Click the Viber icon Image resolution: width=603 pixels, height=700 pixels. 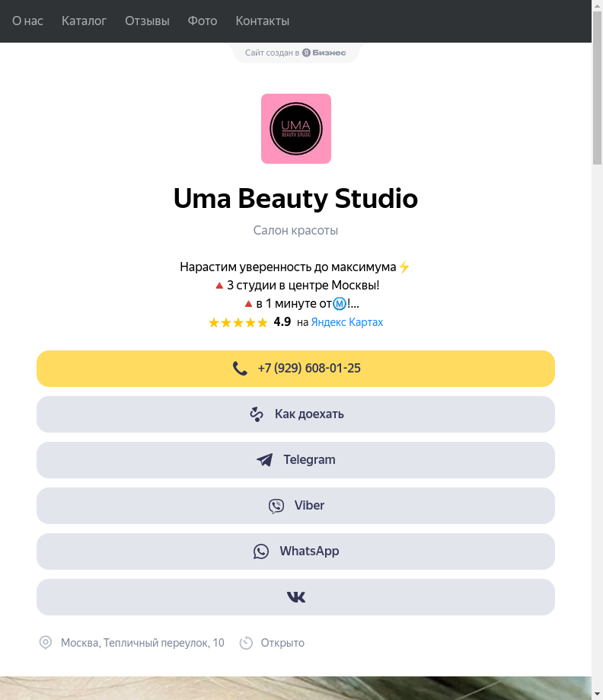point(276,506)
